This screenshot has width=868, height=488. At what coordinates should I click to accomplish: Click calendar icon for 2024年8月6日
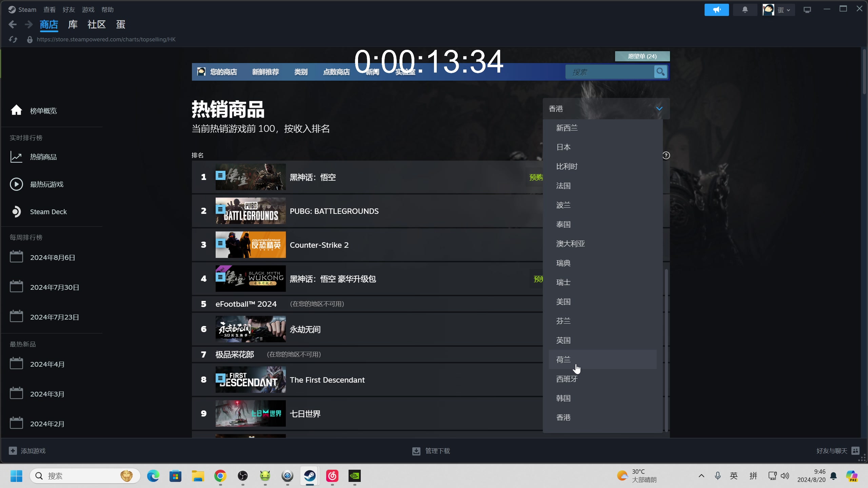16,257
